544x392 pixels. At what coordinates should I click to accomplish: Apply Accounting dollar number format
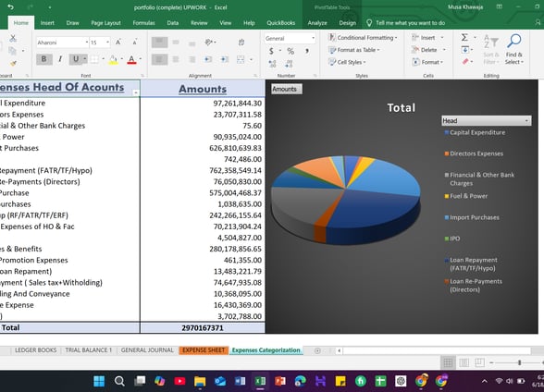(271, 51)
